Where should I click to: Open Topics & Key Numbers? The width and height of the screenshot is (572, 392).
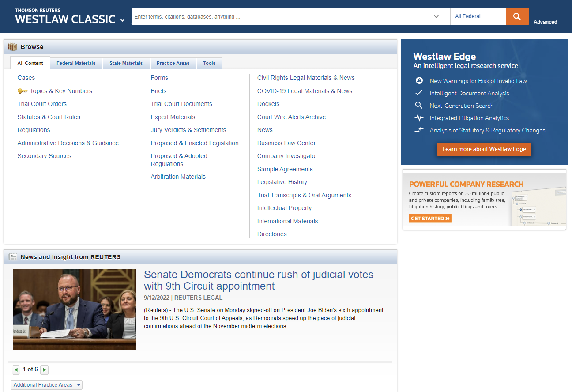[x=61, y=91]
